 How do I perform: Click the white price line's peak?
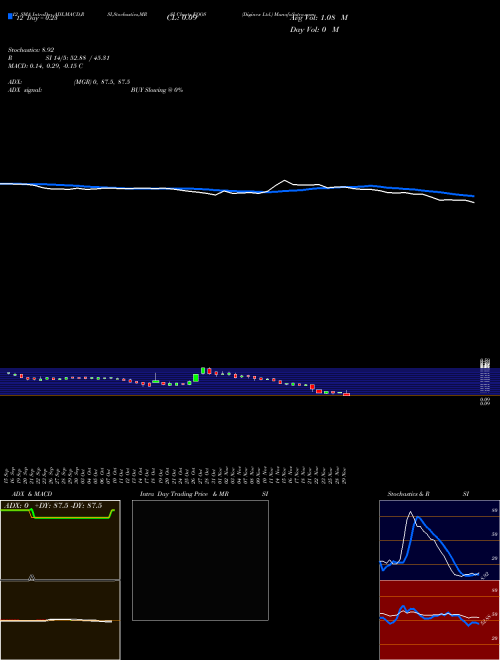(285, 181)
